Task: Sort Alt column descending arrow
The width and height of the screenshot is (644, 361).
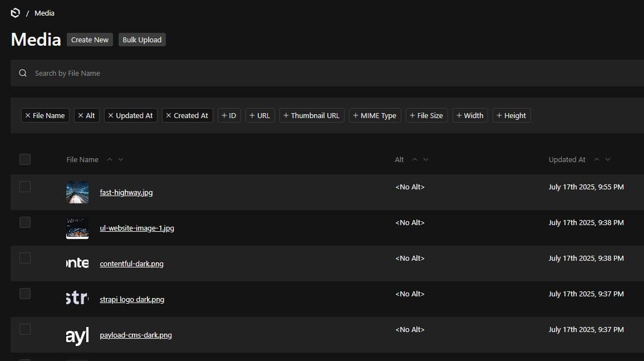Action: (426, 159)
